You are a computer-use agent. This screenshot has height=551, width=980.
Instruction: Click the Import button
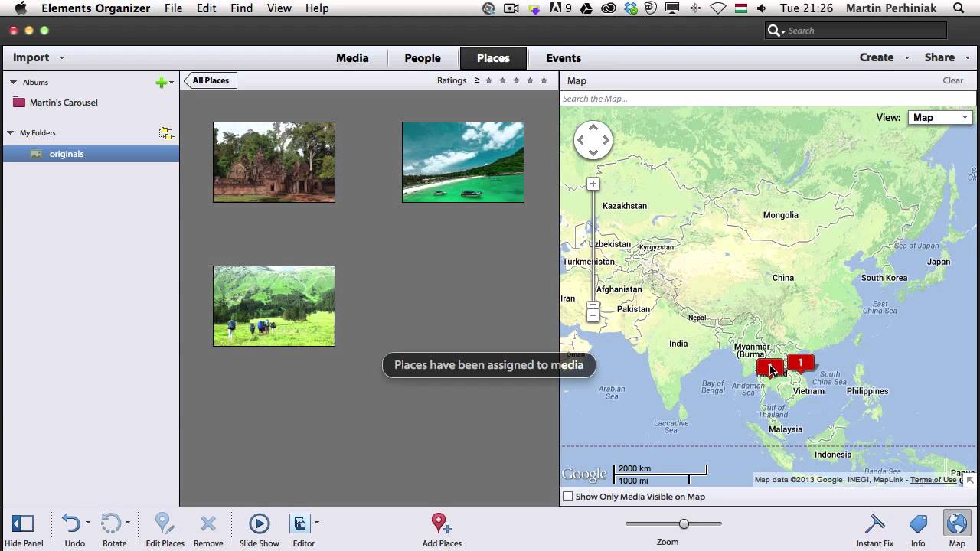click(x=31, y=57)
